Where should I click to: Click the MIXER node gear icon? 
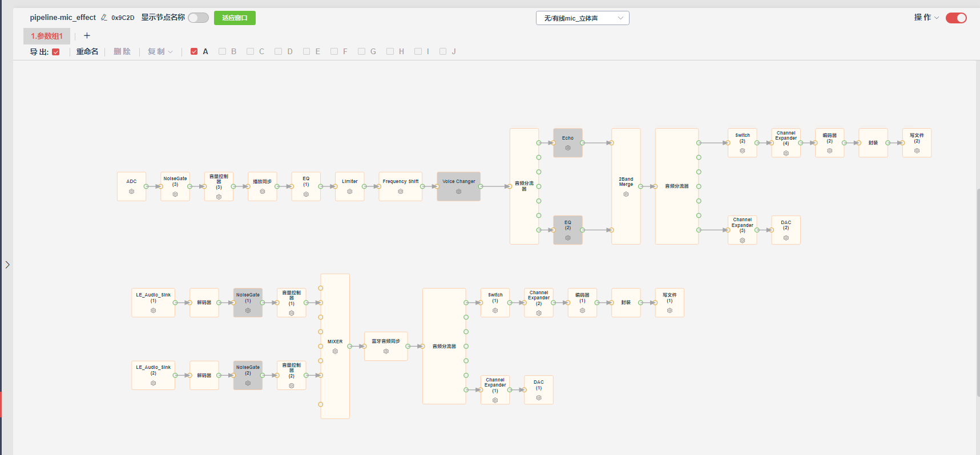335,351
